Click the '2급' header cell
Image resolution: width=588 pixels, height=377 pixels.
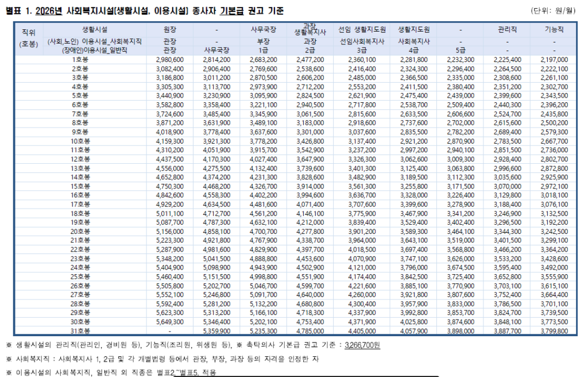(x=310, y=50)
